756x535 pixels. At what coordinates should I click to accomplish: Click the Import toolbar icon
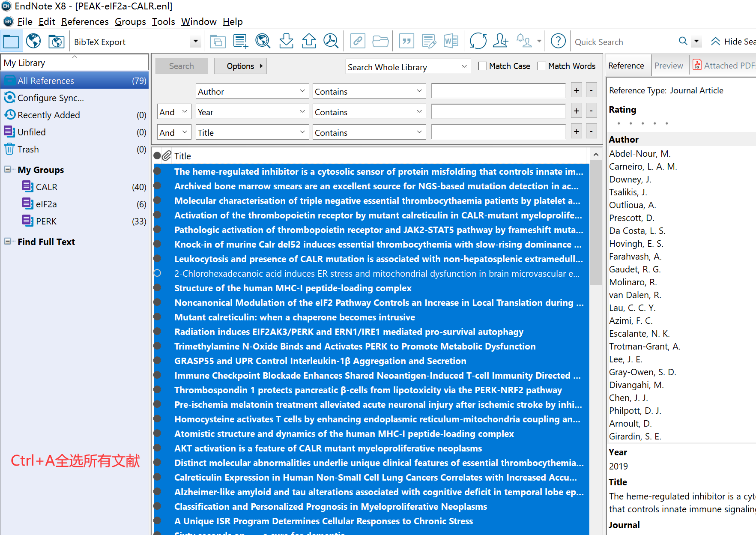point(286,42)
